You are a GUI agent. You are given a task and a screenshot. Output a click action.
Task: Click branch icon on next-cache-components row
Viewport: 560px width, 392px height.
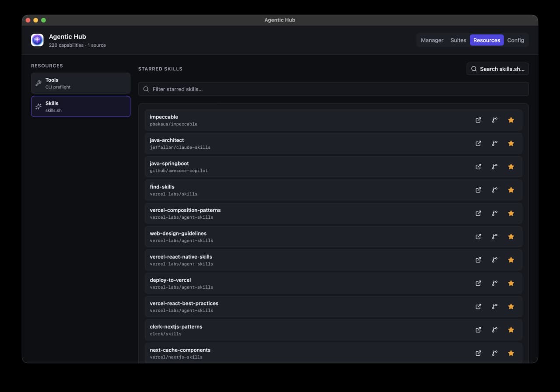[x=495, y=353]
